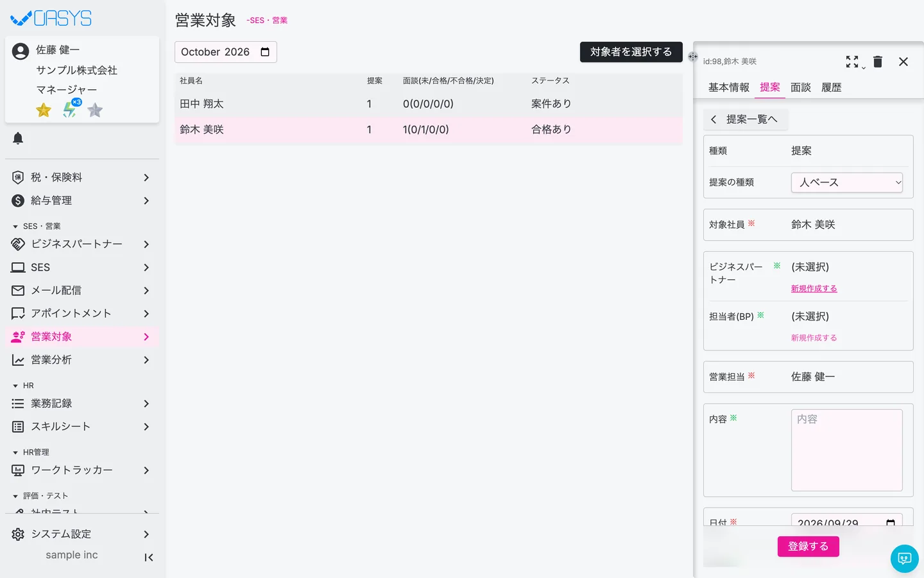Collapse the SES・営業 section
This screenshot has width=924, height=578.
37,226
